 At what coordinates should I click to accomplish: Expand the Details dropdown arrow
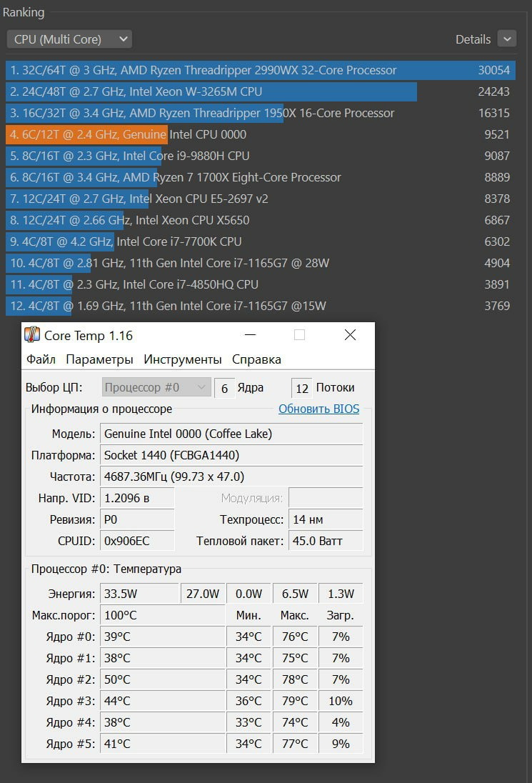click(507, 39)
